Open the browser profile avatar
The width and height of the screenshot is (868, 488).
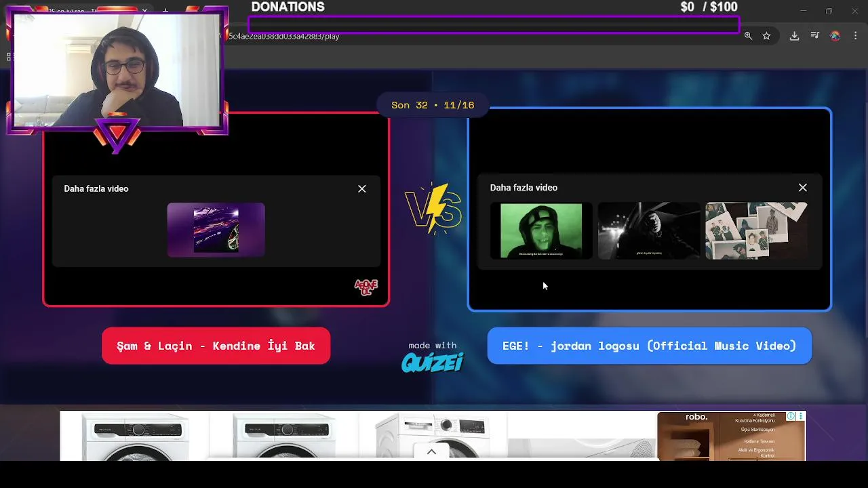(835, 36)
